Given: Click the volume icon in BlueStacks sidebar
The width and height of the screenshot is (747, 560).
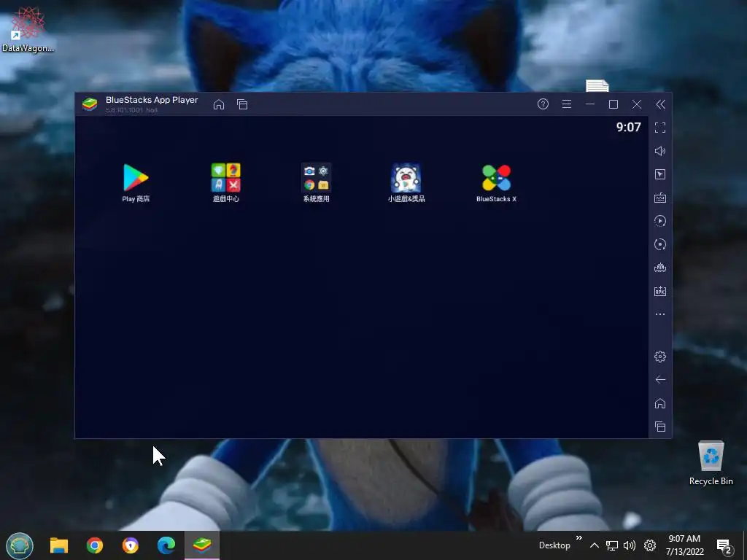Looking at the screenshot, I should (x=659, y=151).
